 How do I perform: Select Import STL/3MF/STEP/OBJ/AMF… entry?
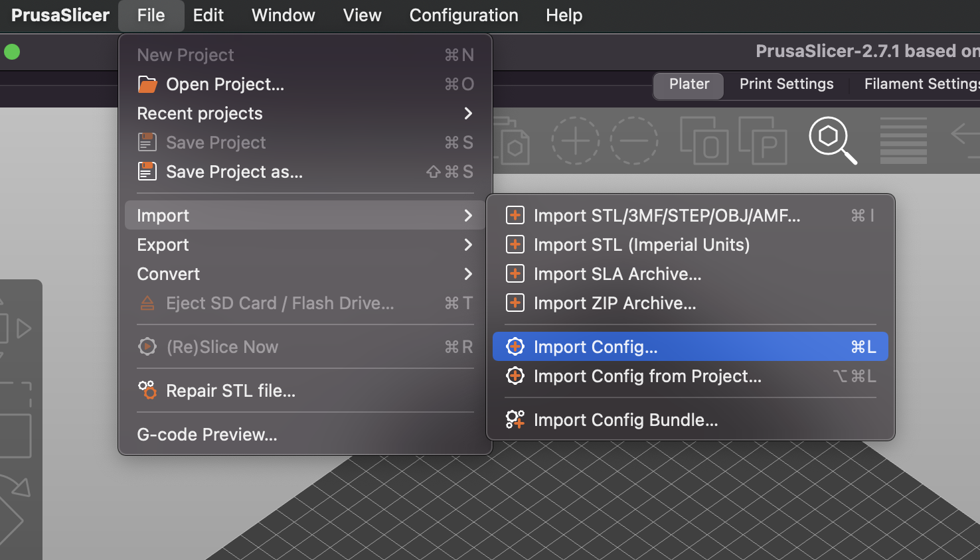click(691, 216)
